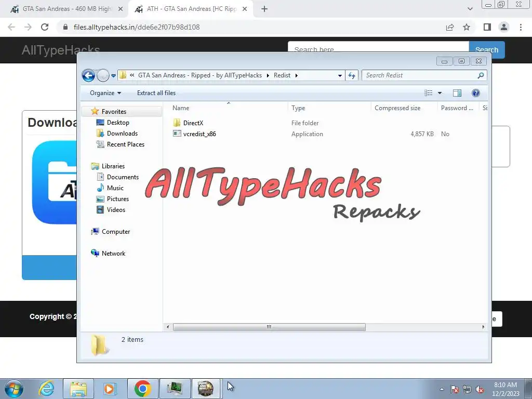Open the Organize menu
Viewport: 532px width, 399px height.
(105, 93)
